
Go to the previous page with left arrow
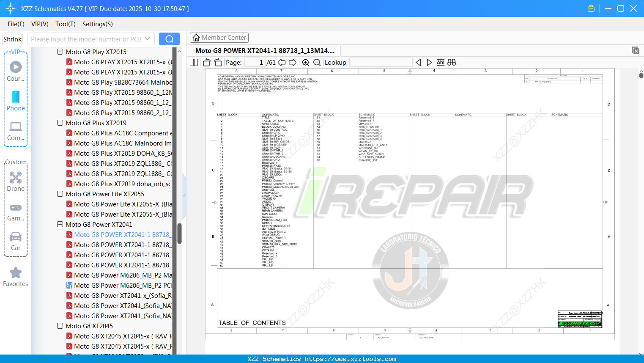282,63
